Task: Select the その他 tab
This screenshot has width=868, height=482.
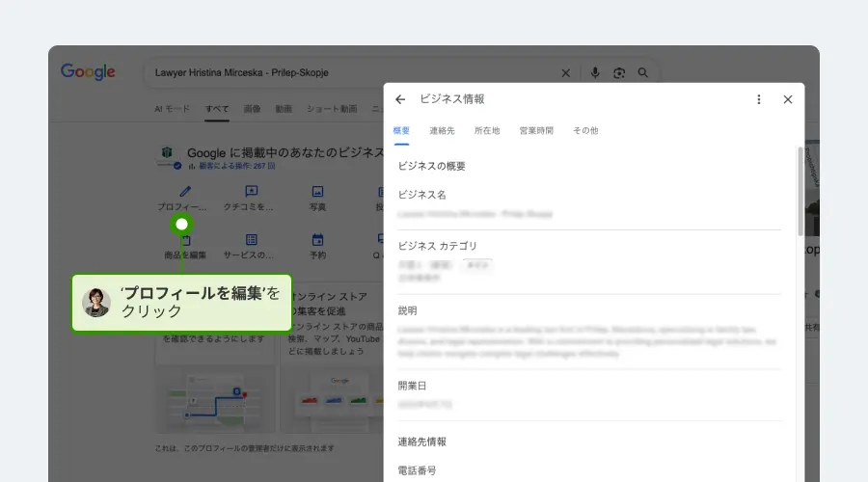Action: (585, 130)
